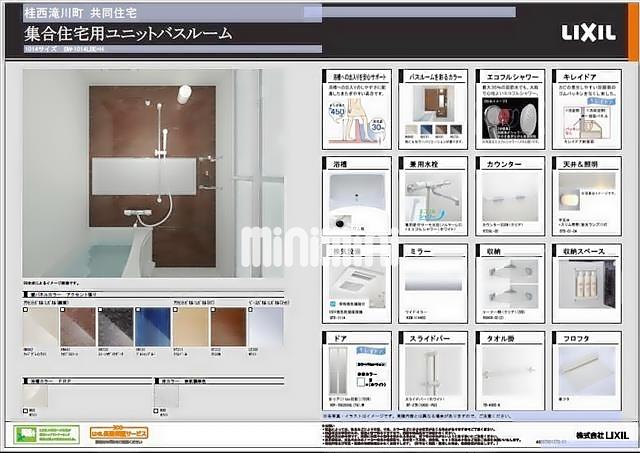
Task: Click the 株式会社 LIXIL footer logo
Action: point(602,435)
